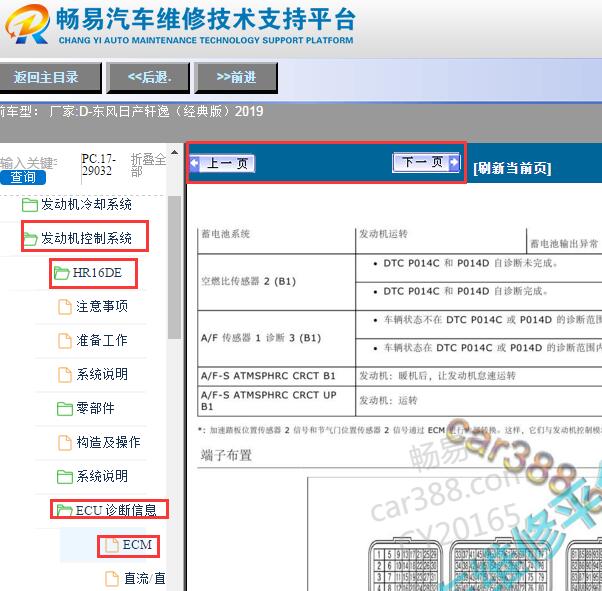Click the page icon beside 直流/直
The image size is (602, 591).
tap(112, 579)
